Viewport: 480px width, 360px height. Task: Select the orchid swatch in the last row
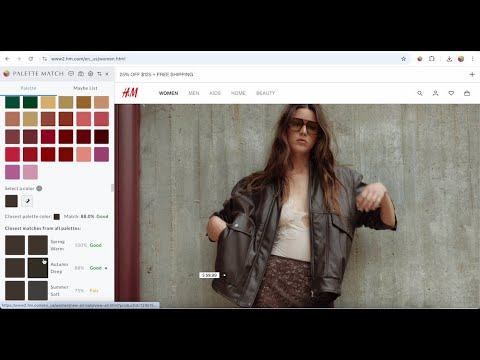pos(12,172)
